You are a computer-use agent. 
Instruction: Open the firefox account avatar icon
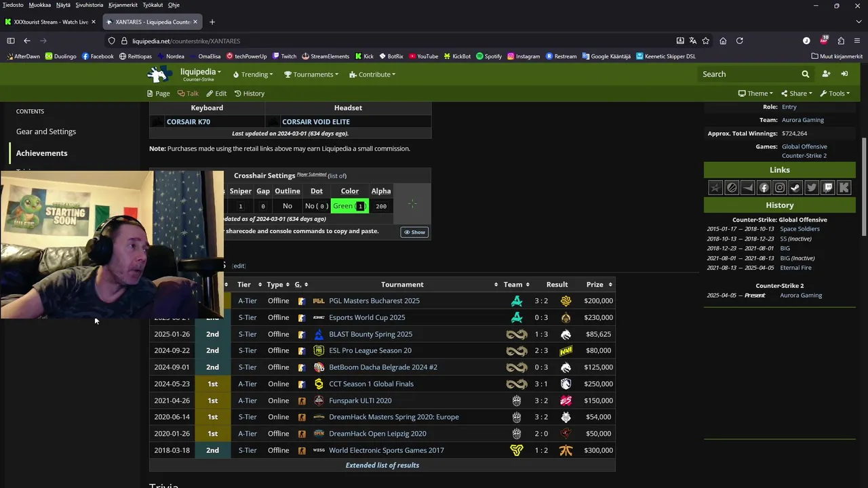(806, 41)
